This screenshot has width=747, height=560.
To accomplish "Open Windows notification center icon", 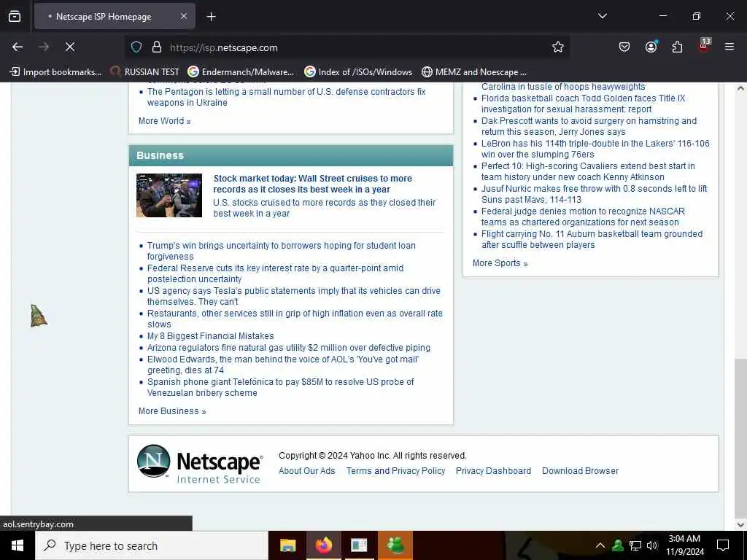I will pyautogui.click(x=723, y=545).
